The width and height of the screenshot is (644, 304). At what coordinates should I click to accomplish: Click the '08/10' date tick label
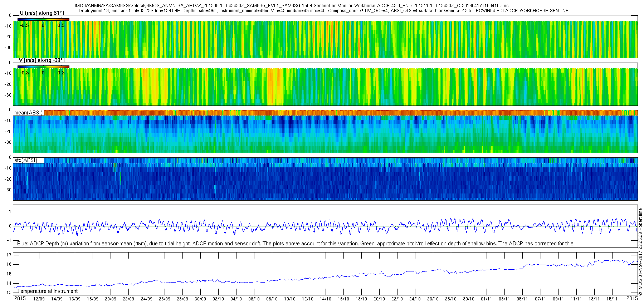pos(272,299)
